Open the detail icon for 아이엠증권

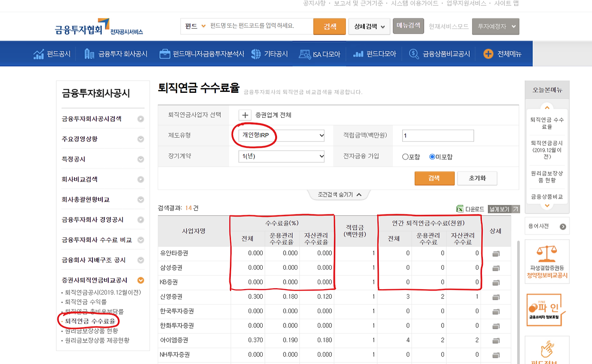[496, 340]
